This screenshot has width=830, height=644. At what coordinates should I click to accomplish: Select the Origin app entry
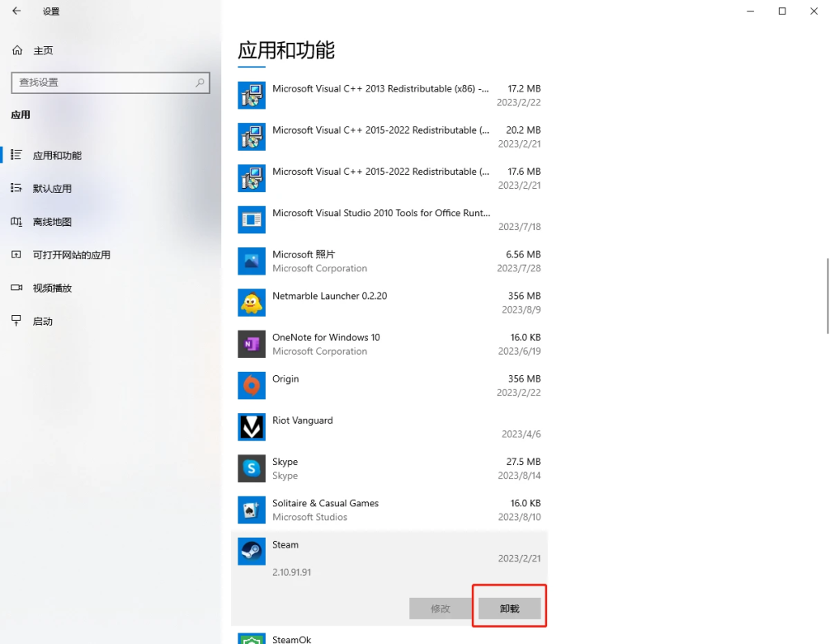[389, 386]
